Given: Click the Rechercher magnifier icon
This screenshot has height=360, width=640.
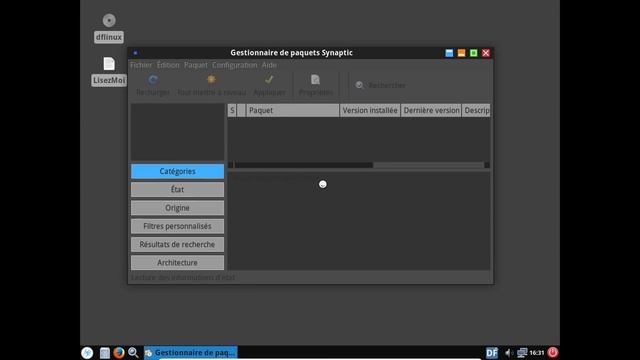Looking at the screenshot, I should 359,85.
